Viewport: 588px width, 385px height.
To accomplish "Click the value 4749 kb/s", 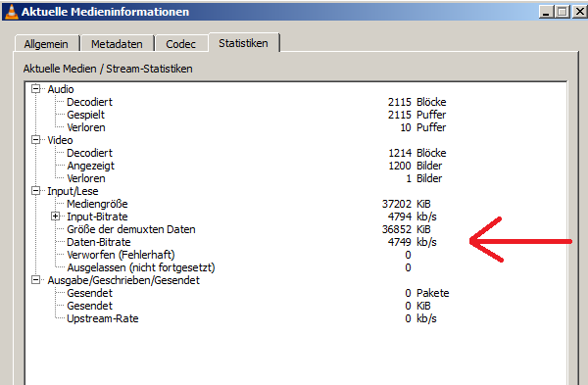I will pos(413,242).
